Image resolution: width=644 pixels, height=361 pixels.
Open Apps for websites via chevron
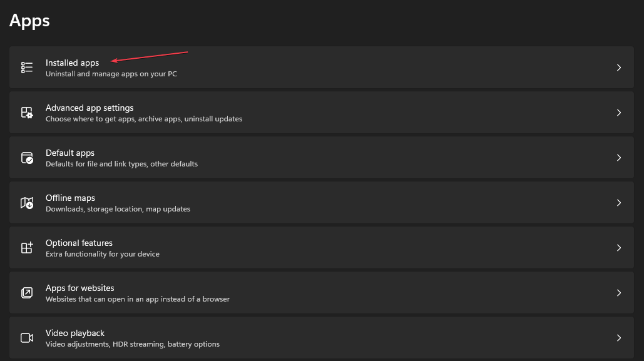point(618,293)
